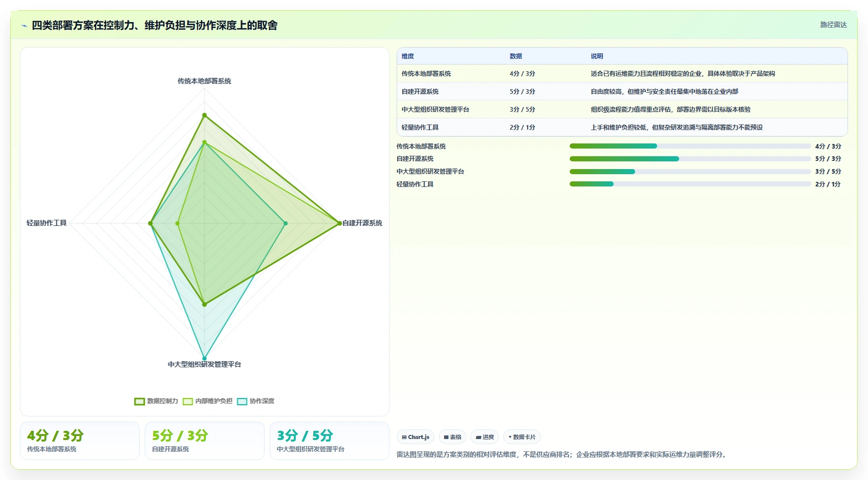Click the 3分 / 5分 table cell
868x480 pixels.
point(522,110)
